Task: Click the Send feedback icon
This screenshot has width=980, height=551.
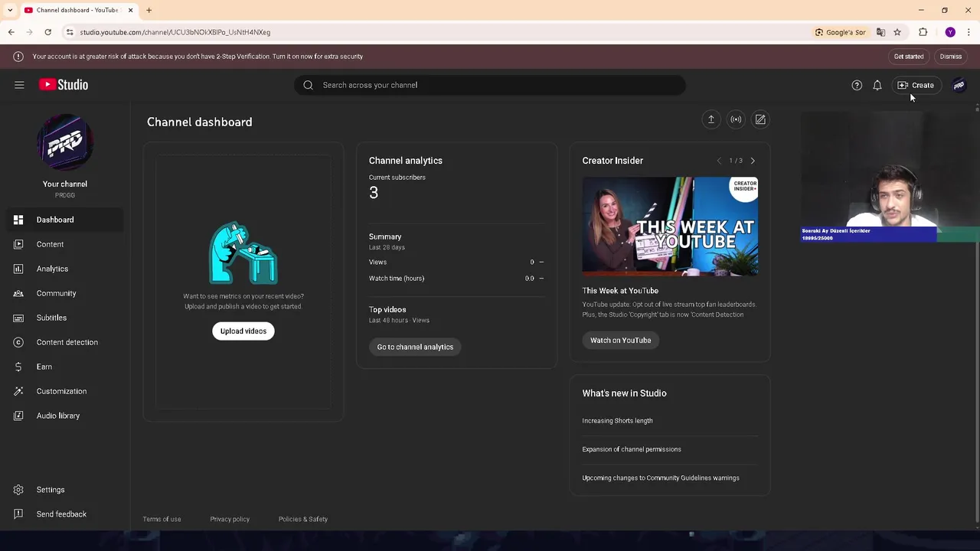Action: click(18, 514)
